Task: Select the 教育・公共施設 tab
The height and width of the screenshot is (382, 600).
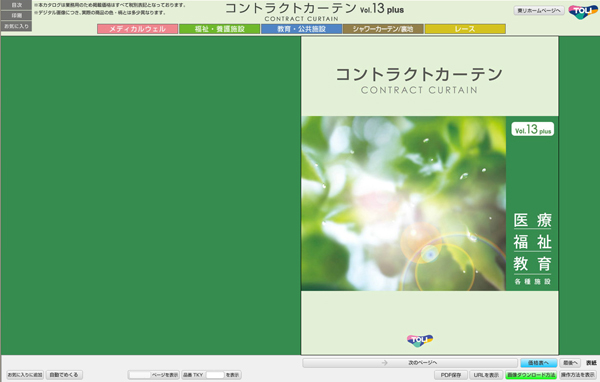Action: tap(302, 29)
